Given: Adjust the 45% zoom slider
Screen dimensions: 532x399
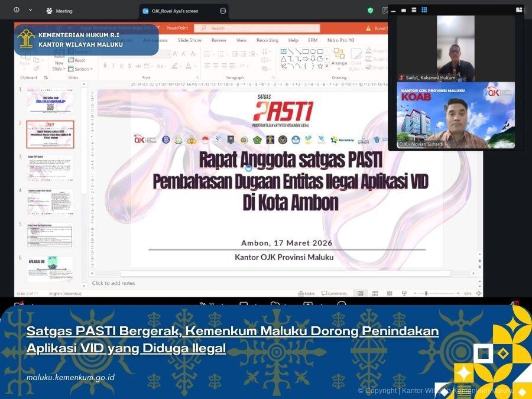Looking at the screenshot, I should (x=426, y=291).
